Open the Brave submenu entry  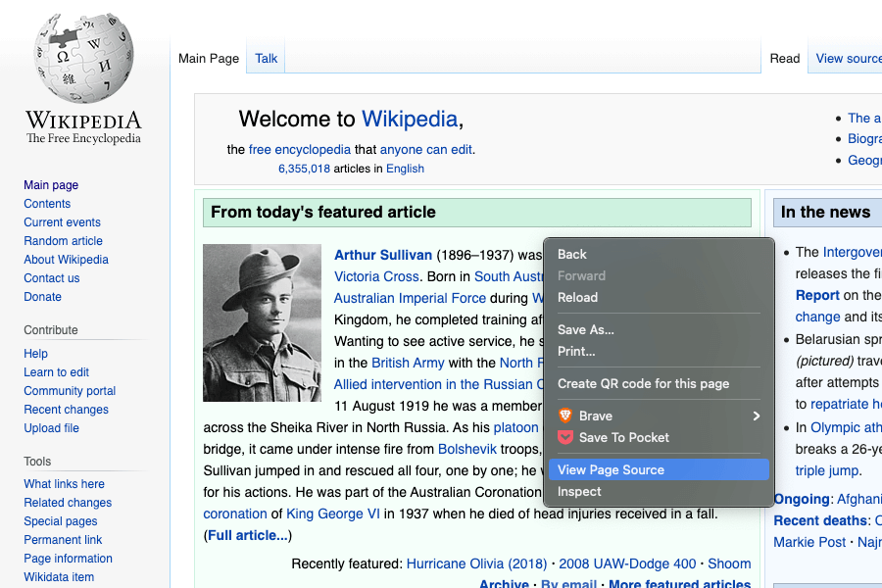click(659, 416)
